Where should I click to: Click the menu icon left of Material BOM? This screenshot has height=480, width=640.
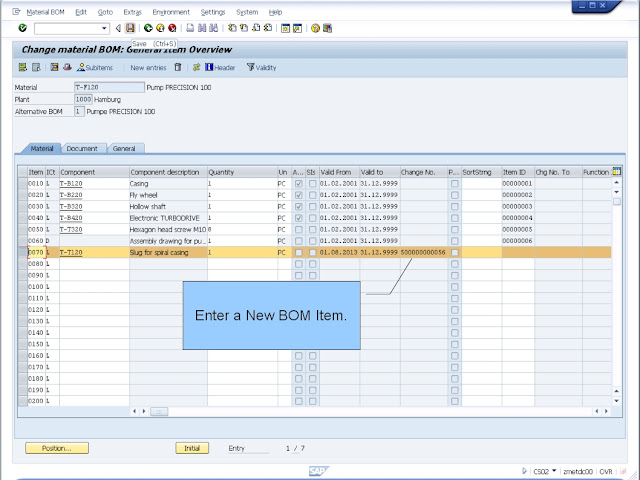16,12
